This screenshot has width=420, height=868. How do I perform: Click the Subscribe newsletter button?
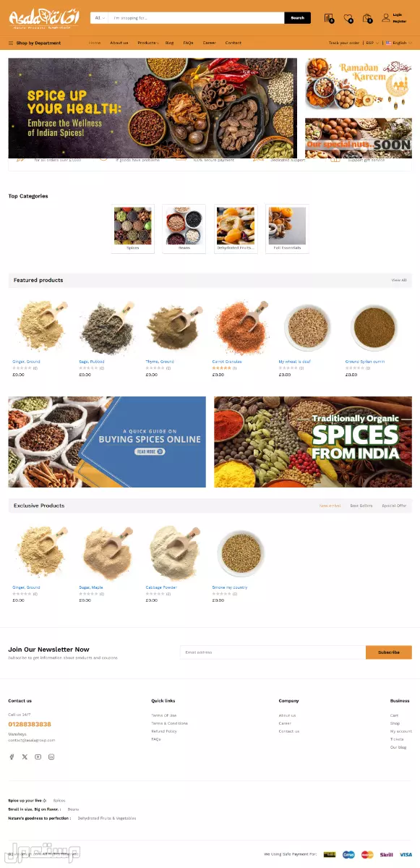(x=388, y=652)
